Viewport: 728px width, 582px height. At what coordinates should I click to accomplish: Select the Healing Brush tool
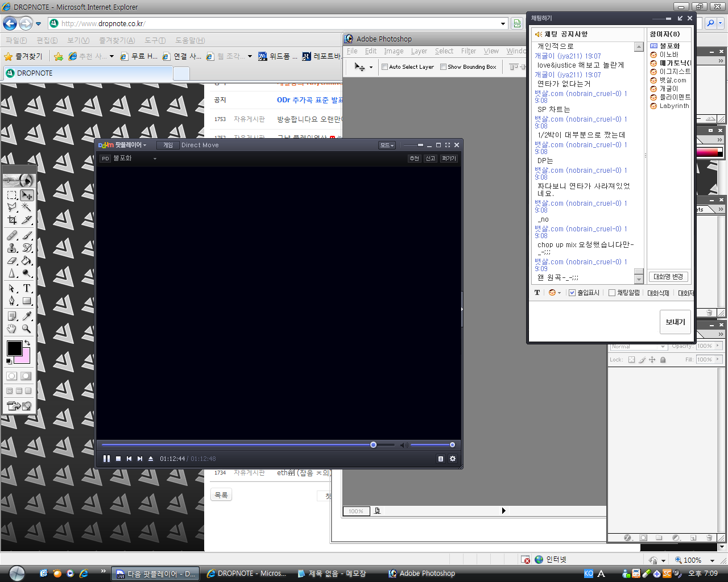[x=12, y=235]
